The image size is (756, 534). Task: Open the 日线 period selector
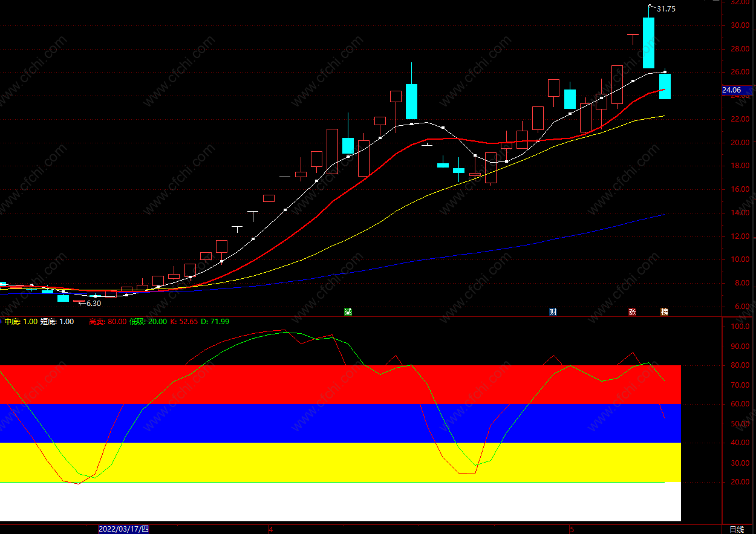pos(737,529)
